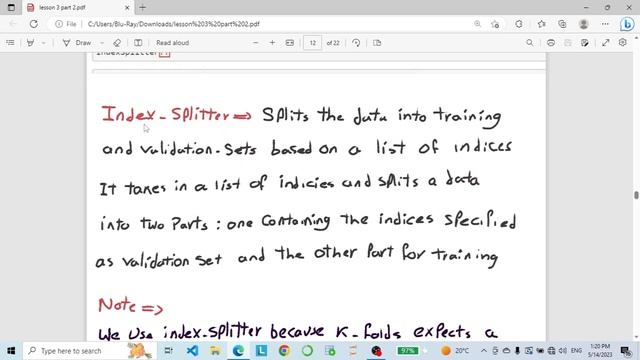The image size is (640, 360).
Task: Click the red Note => heading
Action: [x=130, y=306]
